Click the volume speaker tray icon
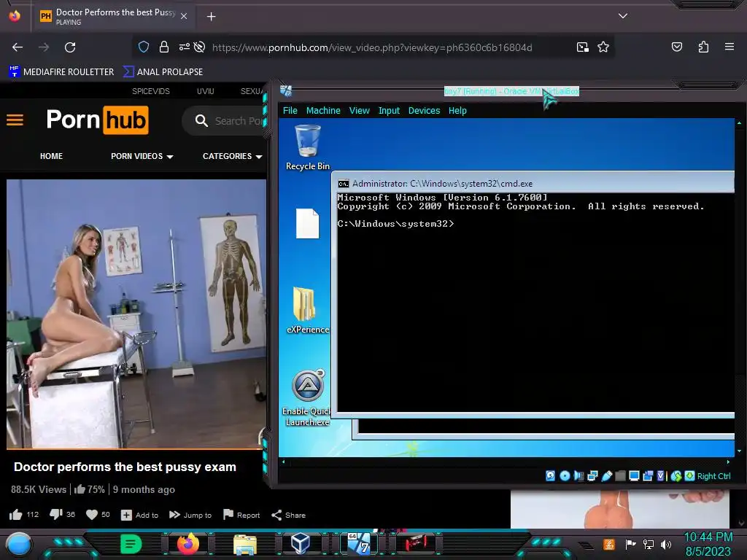This screenshot has height=560, width=747. point(666,544)
